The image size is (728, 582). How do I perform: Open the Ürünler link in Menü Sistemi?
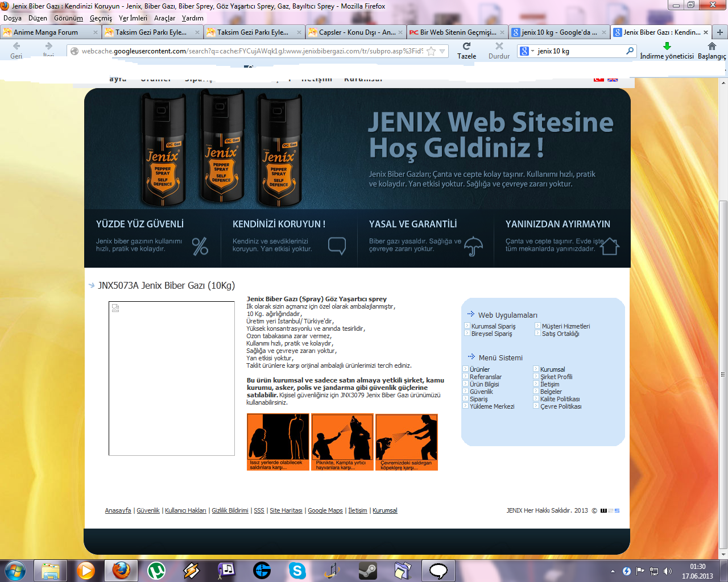click(480, 369)
